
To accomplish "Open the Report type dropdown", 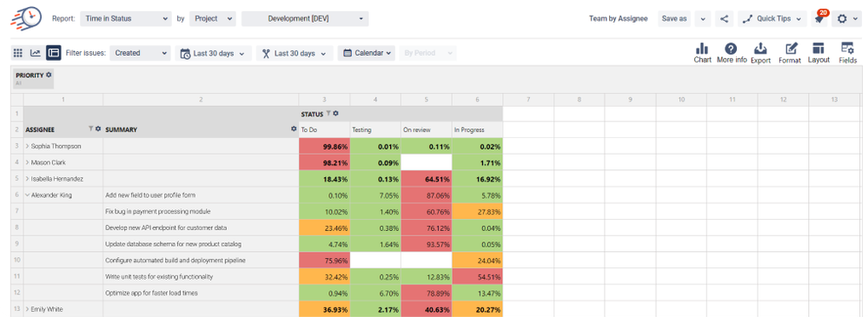I will coord(126,18).
